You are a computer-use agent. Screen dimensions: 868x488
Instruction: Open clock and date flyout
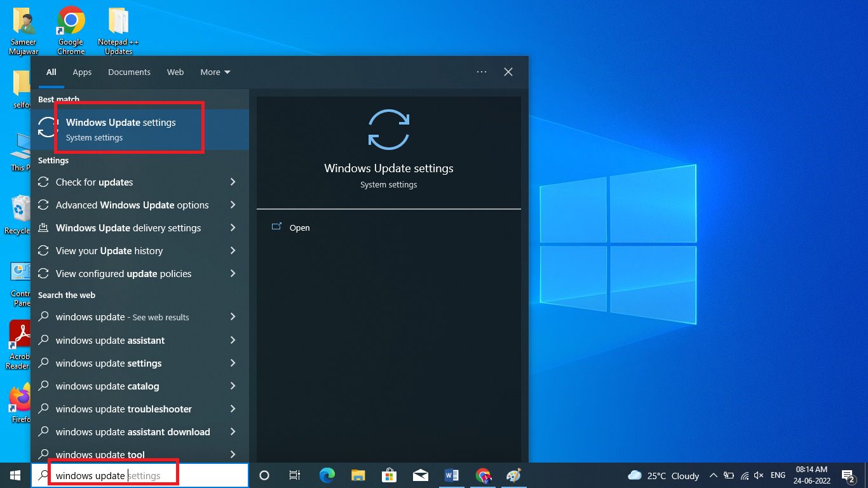811,475
